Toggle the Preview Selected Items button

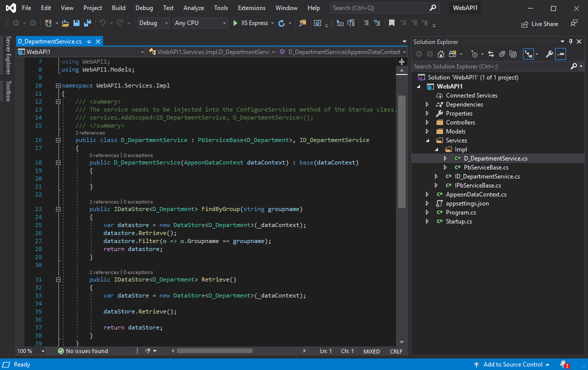coord(560,54)
